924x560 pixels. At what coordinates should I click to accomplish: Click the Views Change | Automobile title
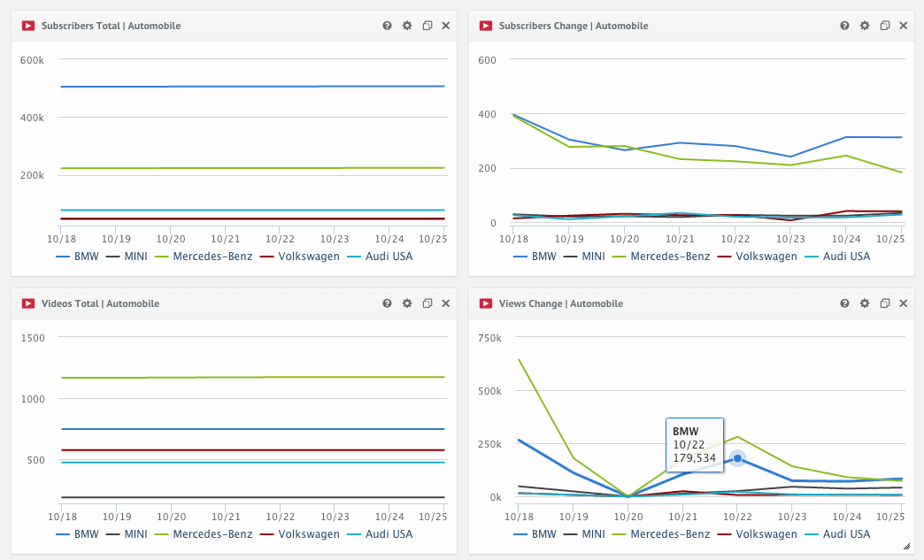point(561,303)
